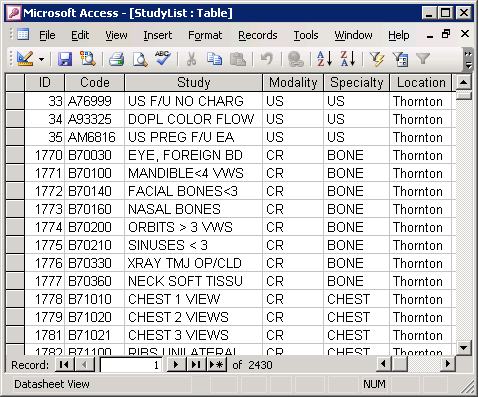Click the record number input field
The height and width of the screenshot is (397, 478).
(131, 365)
